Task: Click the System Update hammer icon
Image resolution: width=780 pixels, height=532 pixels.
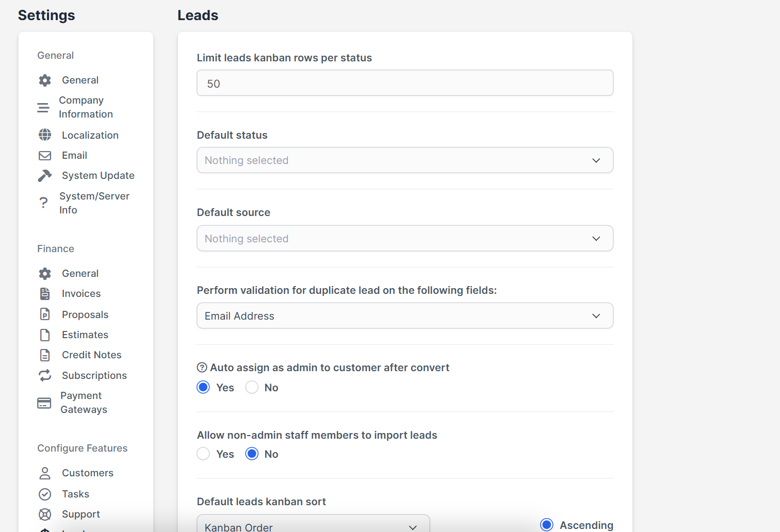Action: pos(45,176)
